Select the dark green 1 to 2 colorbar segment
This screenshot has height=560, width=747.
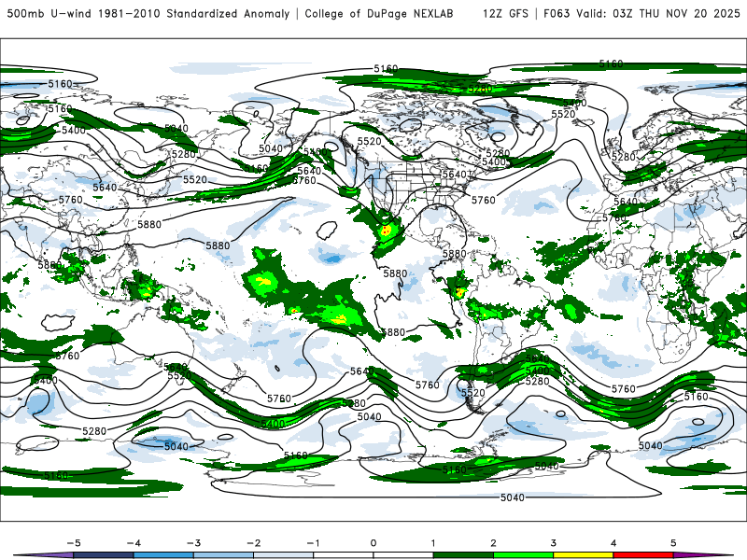[x=463, y=555]
